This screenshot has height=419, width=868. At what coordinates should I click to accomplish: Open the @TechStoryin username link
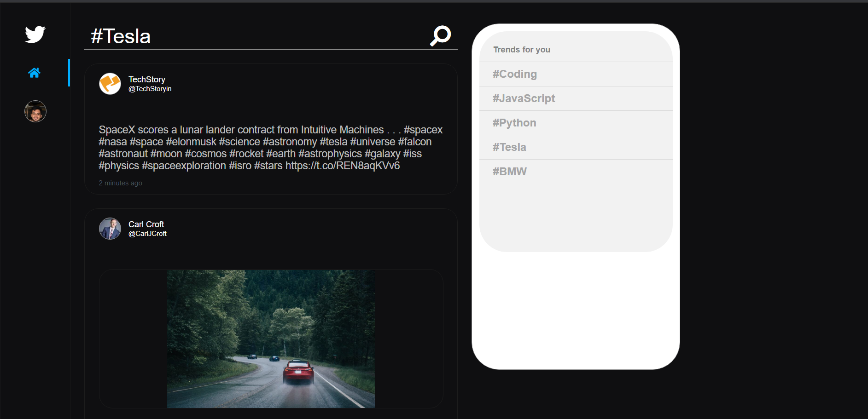pos(150,88)
